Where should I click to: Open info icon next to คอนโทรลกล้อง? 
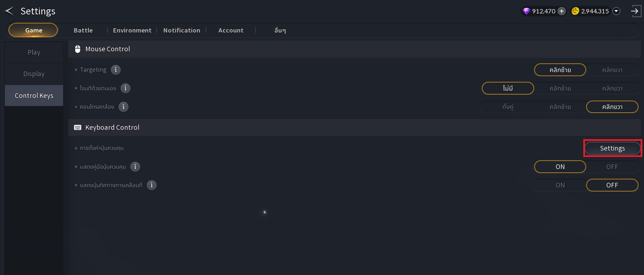[123, 107]
